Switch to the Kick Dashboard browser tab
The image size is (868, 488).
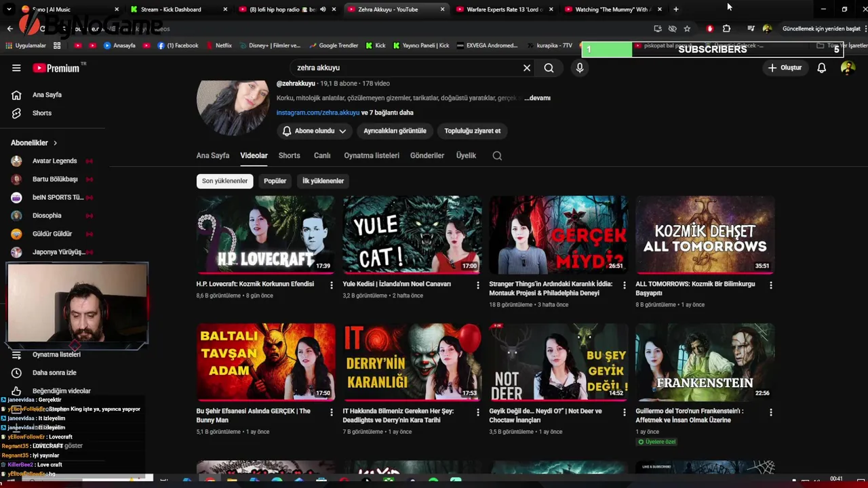pyautogui.click(x=178, y=9)
